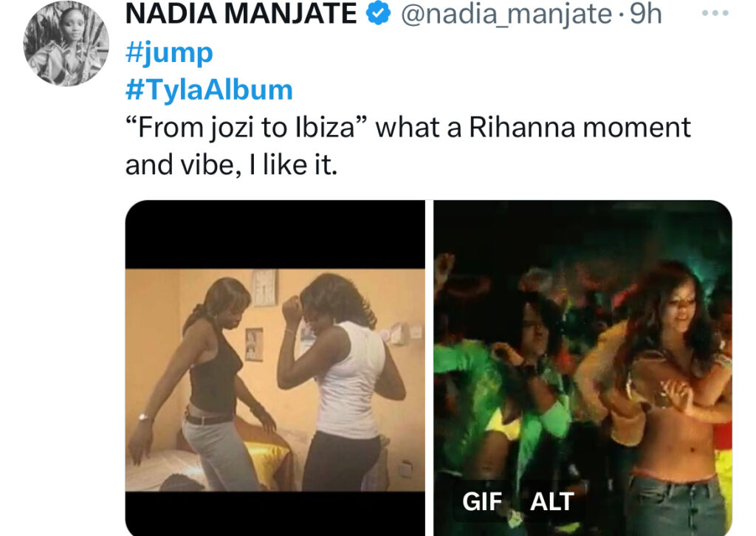Click the black letterbox bar above left photo
Viewport: 756px width, 536px height.
[x=275, y=234]
